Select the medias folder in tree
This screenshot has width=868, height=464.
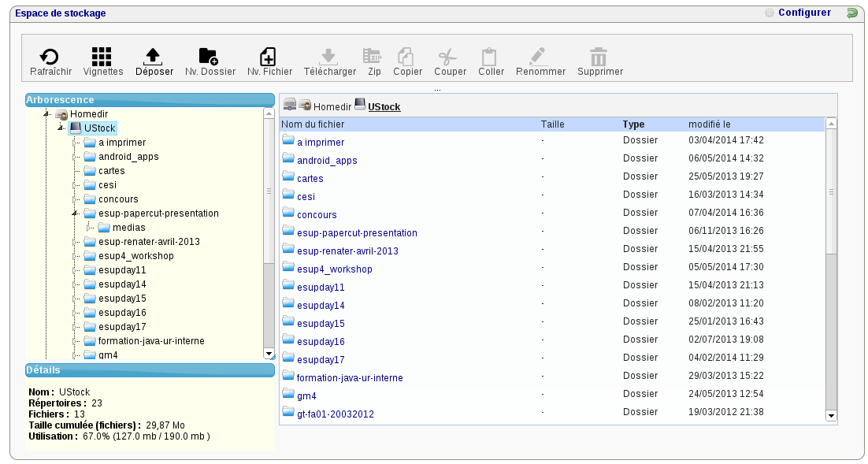coord(128,228)
